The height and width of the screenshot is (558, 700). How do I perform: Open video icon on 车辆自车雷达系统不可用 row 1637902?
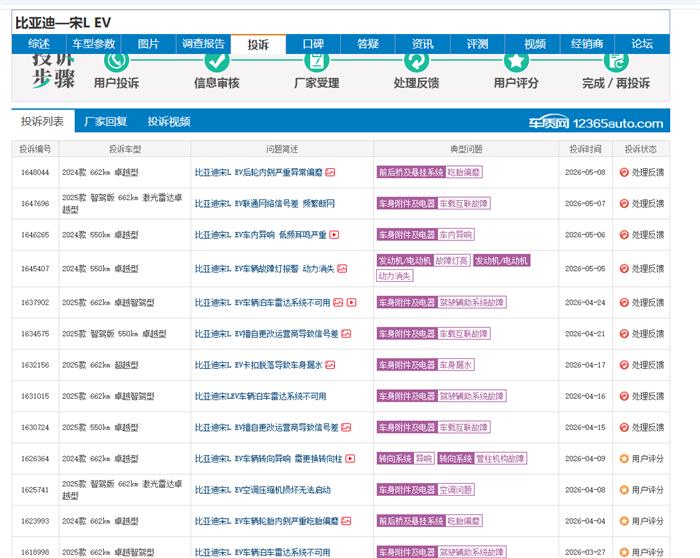tap(351, 303)
